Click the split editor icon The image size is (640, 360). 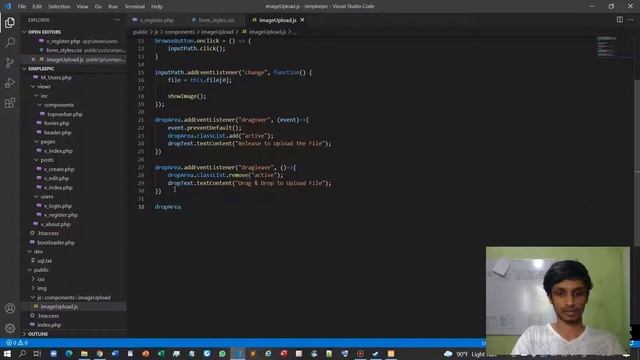pos(620,20)
